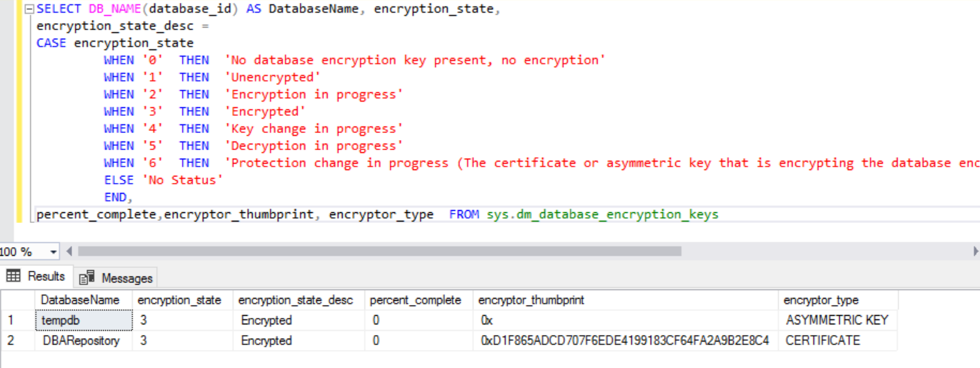Click the Messages tab icon
The width and height of the screenshot is (980, 368).
[x=87, y=278]
